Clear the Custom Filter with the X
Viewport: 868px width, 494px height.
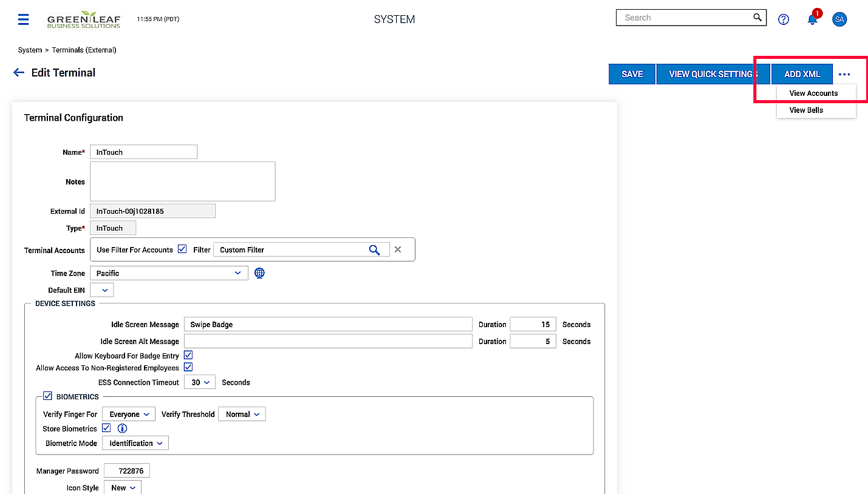398,249
